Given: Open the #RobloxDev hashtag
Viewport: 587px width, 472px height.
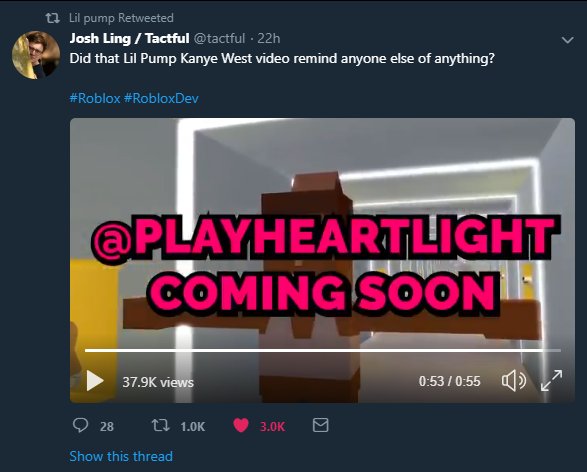Looking at the screenshot, I should (x=161, y=98).
